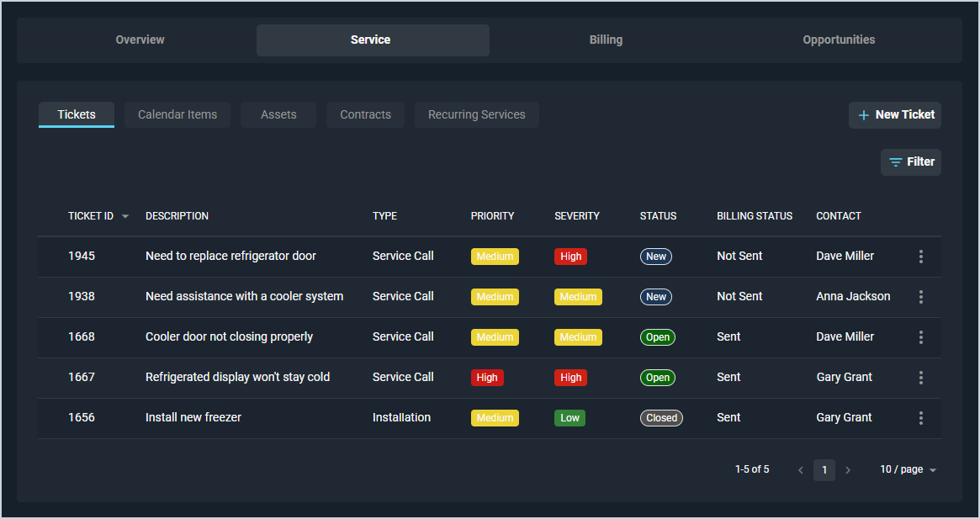Image resolution: width=980 pixels, height=519 pixels.
Task: Click ticket ID 1938
Action: click(82, 296)
